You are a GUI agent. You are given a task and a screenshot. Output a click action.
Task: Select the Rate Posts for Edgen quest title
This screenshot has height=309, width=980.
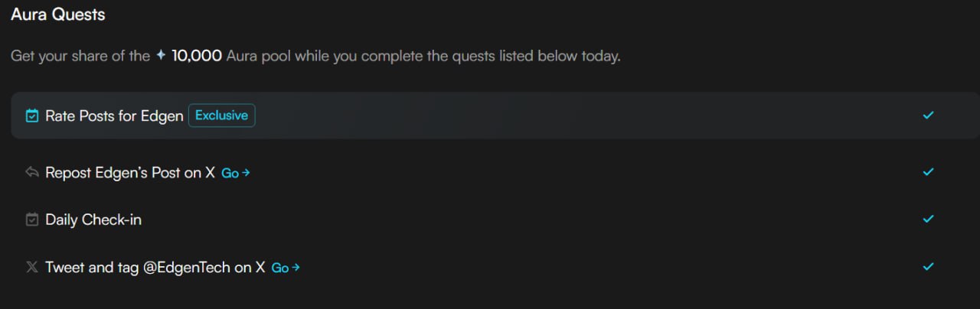pyautogui.click(x=114, y=116)
